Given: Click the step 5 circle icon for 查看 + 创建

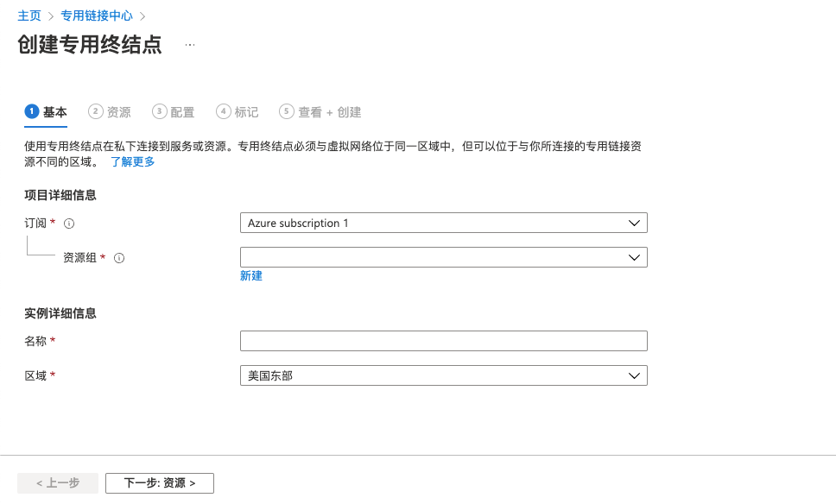Looking at the screenshot, I should [287, 111].
